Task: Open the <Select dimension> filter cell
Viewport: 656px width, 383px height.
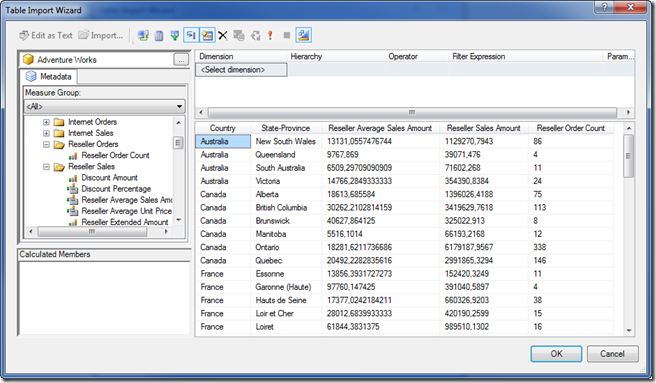Action: [241, 70]
